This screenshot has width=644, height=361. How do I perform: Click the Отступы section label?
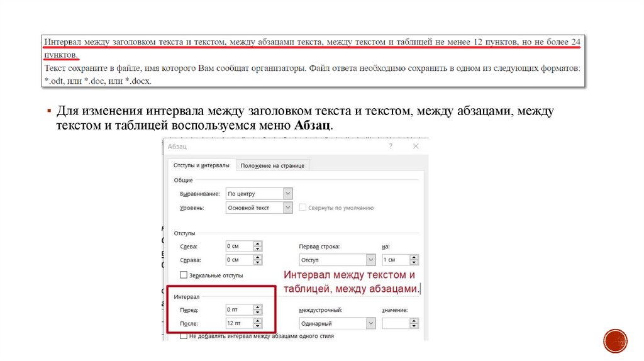[x=184, y=233]
